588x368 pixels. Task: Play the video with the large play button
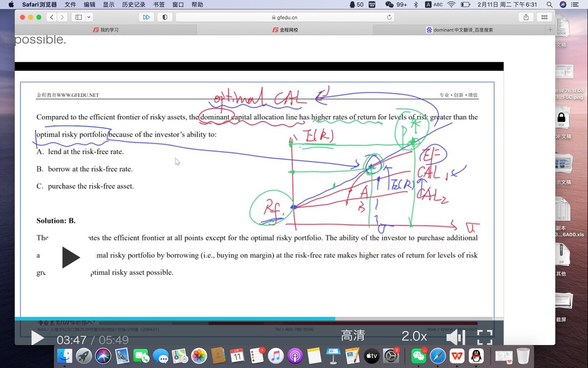[71, 258]
